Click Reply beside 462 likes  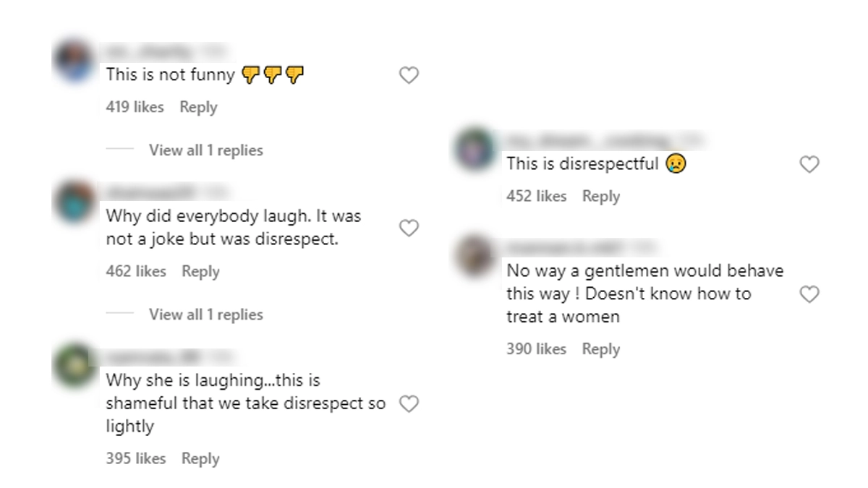click(200, 271)
